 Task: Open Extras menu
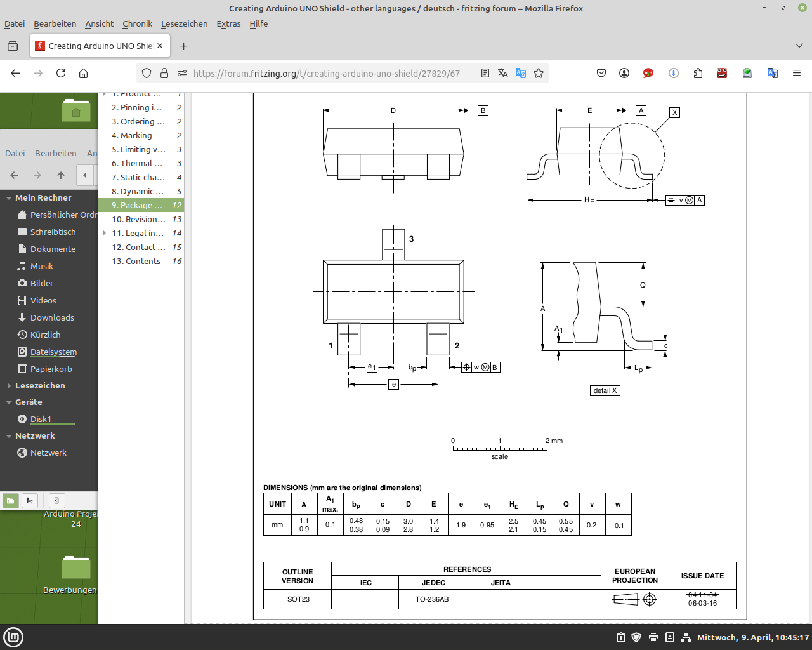pos(228,23)
